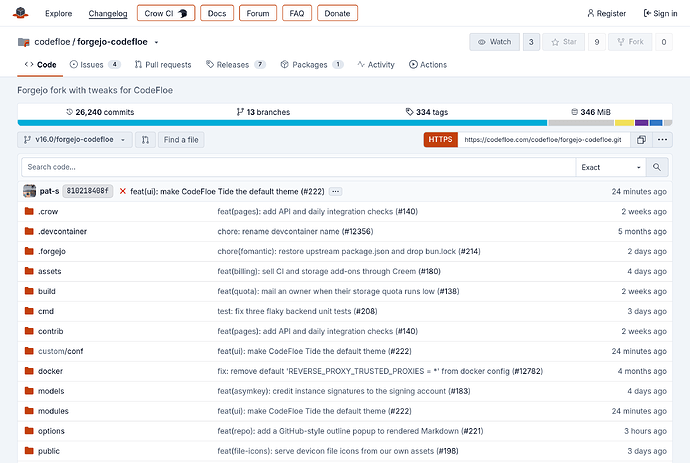Copy the repository clone URL

tap(641, 140)
